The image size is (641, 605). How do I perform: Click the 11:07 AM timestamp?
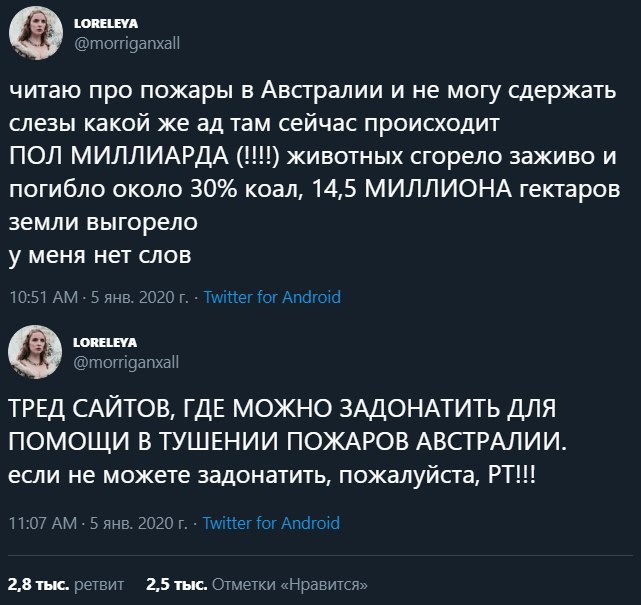pyautogui.click(x=42, y=523)
